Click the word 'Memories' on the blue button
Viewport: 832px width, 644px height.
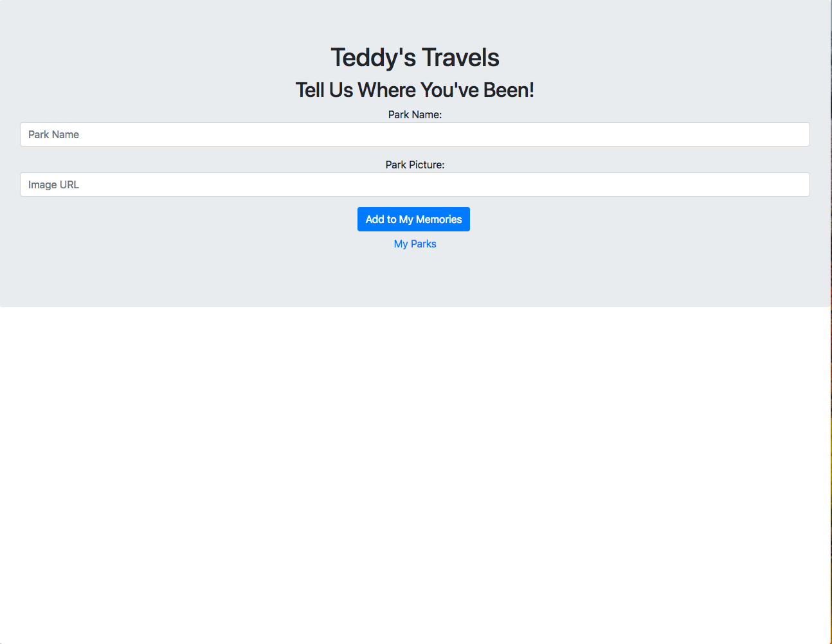click(439, 219)
